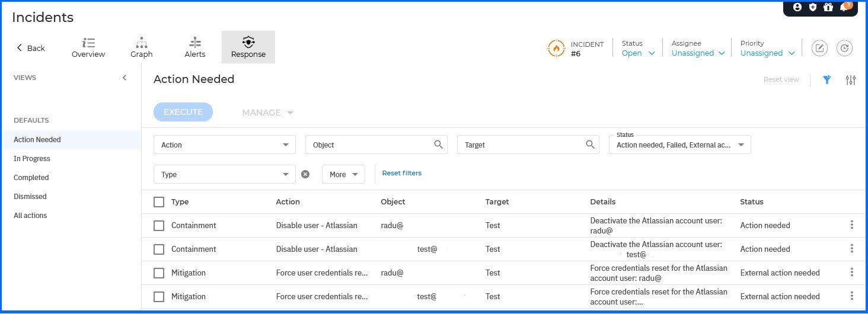Open the column settings sliders icon
The width and height of the screenshot is (868, 314).
point(851,80)
